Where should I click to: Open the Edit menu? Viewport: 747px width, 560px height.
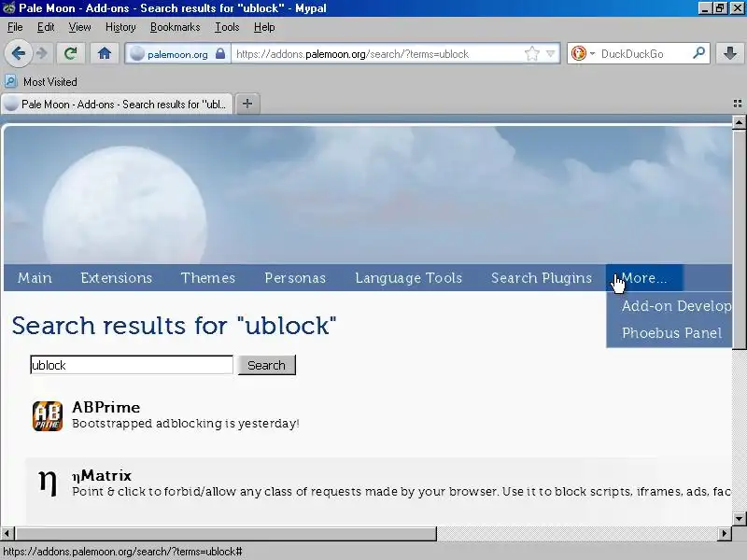pos(45,27)
